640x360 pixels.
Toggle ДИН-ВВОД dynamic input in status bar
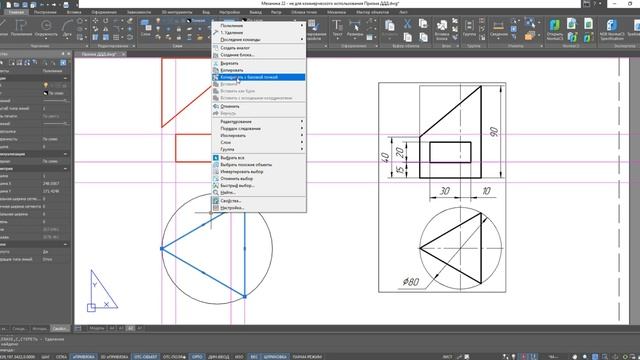point(219,357)
